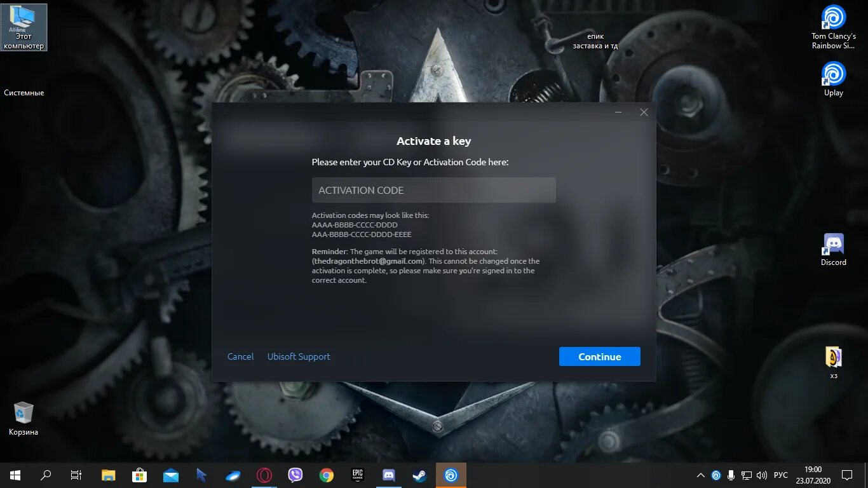Image resolution: width=868 pixels, height=488 pixels.
Task: Click the blue disc-shaped taskbar app
Action: (233, 475)
